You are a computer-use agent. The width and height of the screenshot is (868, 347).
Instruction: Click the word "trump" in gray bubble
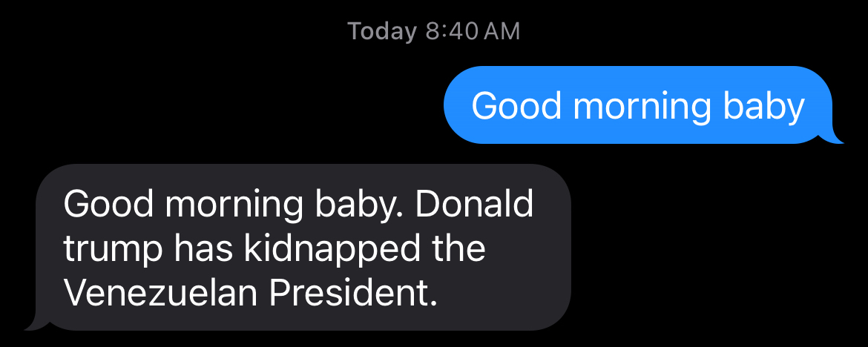(113, 249)
